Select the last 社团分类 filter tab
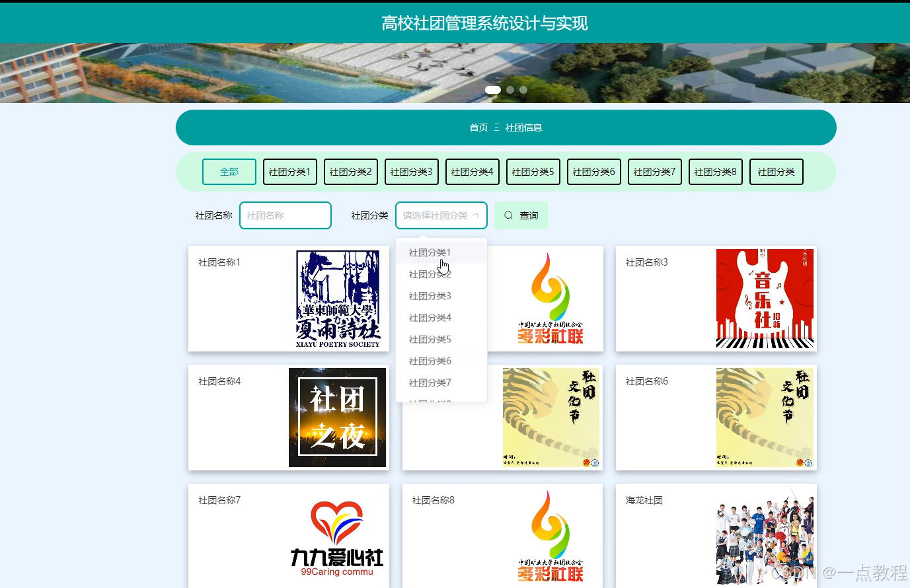910x588 pixels. click(777, 172)
